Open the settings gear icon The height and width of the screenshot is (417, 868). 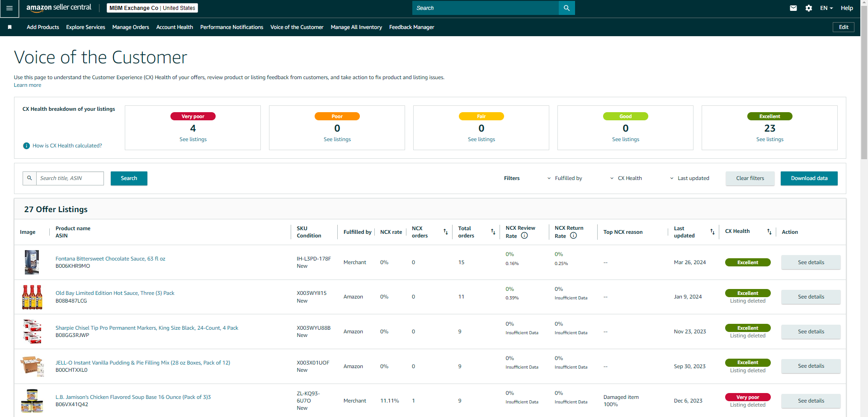809,8
